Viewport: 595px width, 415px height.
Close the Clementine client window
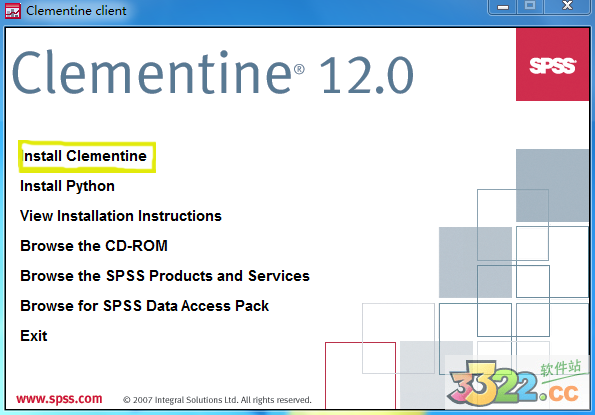567,6
